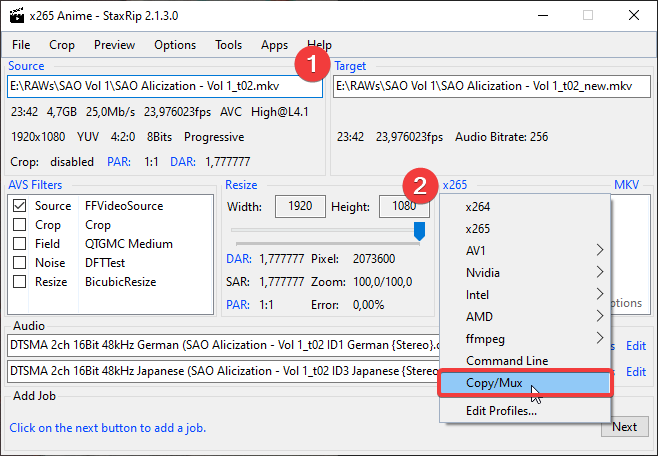
Task: Open the MKV container link
Action: 626,185
